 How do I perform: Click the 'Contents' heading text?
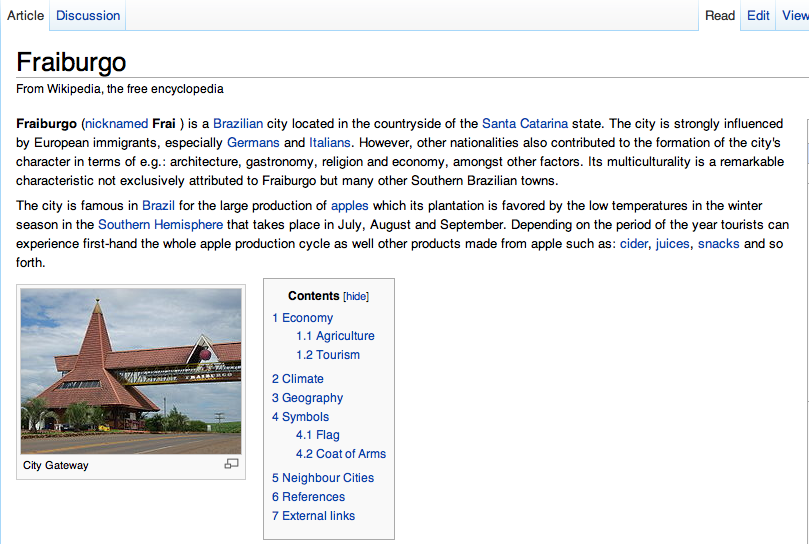pyautogui.click(x=313, y=296)
